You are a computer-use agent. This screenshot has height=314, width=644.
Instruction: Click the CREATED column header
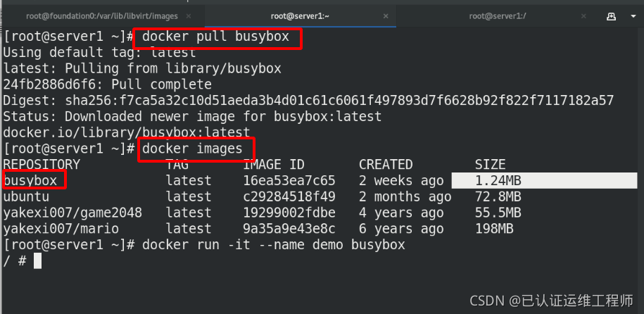(386, 165)
